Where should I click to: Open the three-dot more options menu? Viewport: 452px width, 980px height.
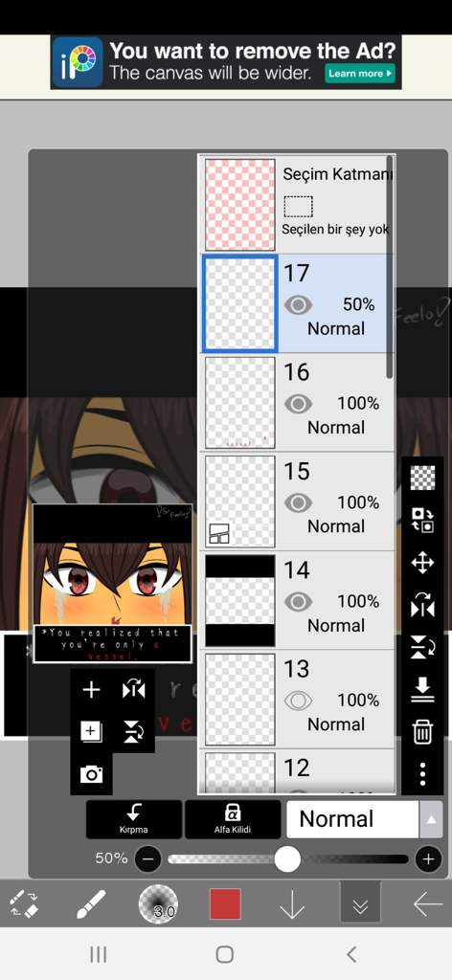coord(422,773)
